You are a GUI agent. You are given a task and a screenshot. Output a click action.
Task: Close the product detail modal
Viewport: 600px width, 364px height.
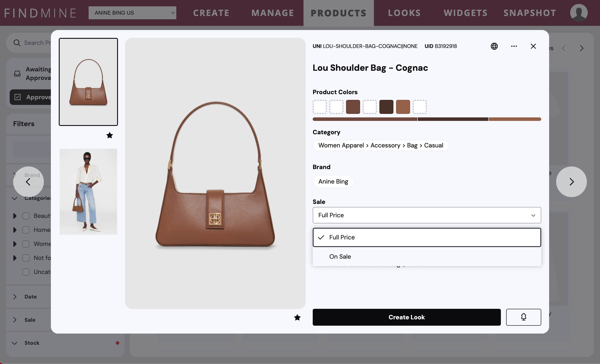[x=533, y=46]
